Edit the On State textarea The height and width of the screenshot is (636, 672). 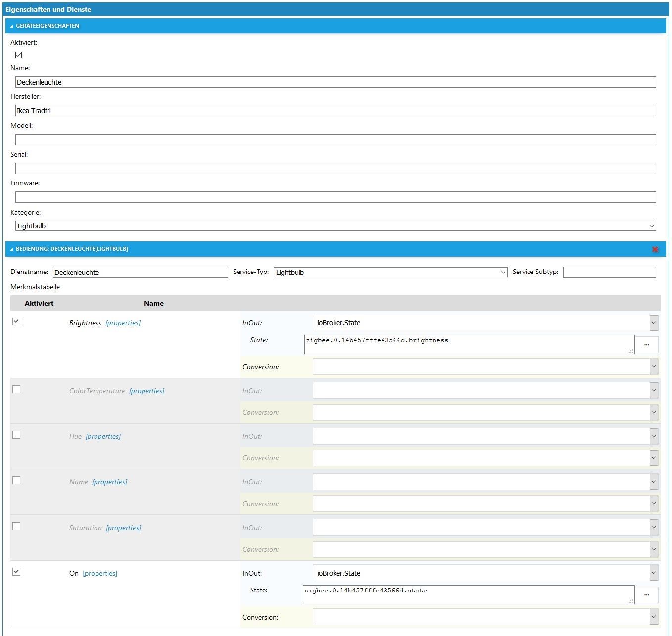click(468, 595)
